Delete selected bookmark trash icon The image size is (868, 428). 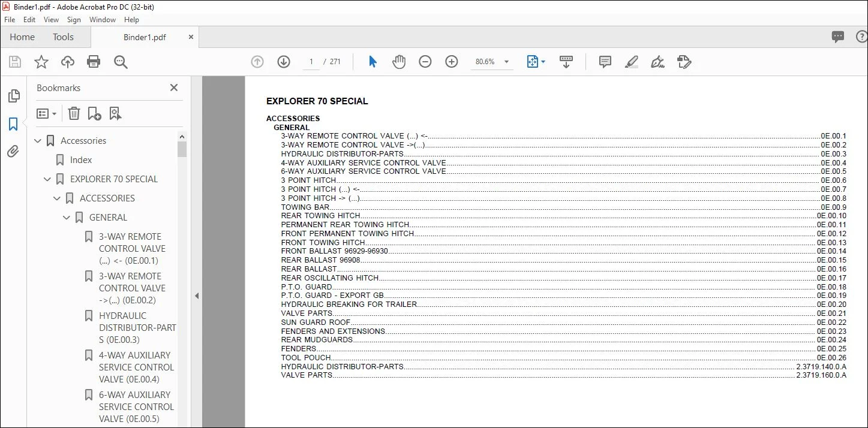pyautogui.click(x=74, y=113)
